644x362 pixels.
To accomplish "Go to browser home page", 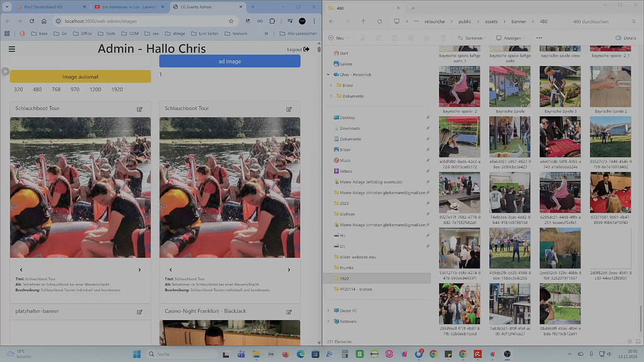I will [43, 21].
